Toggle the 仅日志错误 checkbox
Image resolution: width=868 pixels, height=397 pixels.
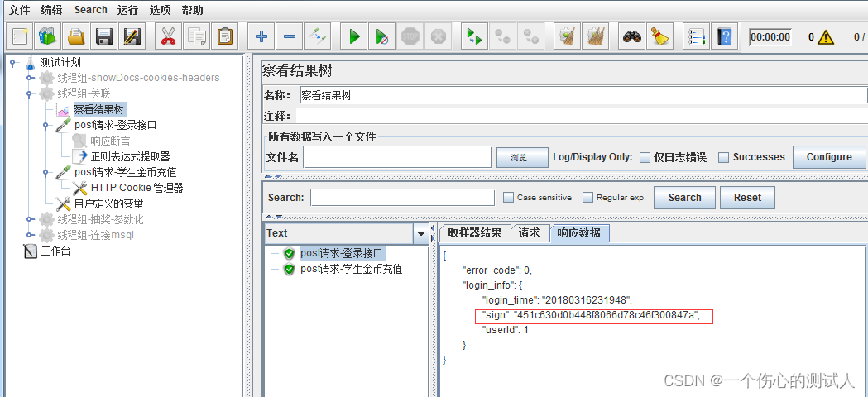coord(645,157)
